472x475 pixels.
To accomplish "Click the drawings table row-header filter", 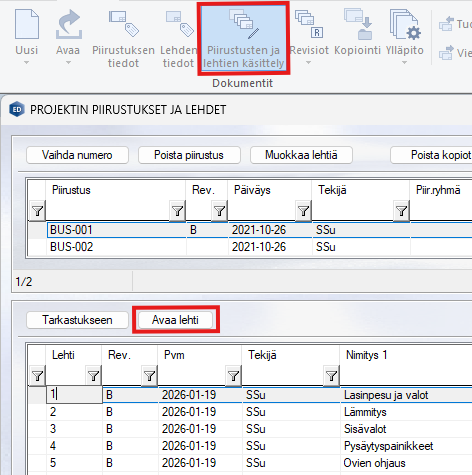I will pos(37,211).
